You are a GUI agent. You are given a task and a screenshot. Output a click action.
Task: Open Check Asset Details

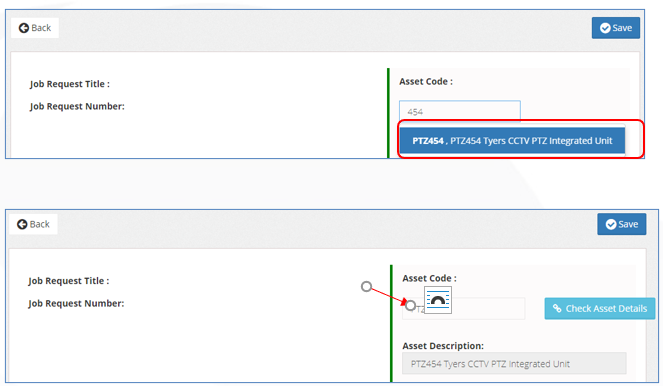(600, 308)
